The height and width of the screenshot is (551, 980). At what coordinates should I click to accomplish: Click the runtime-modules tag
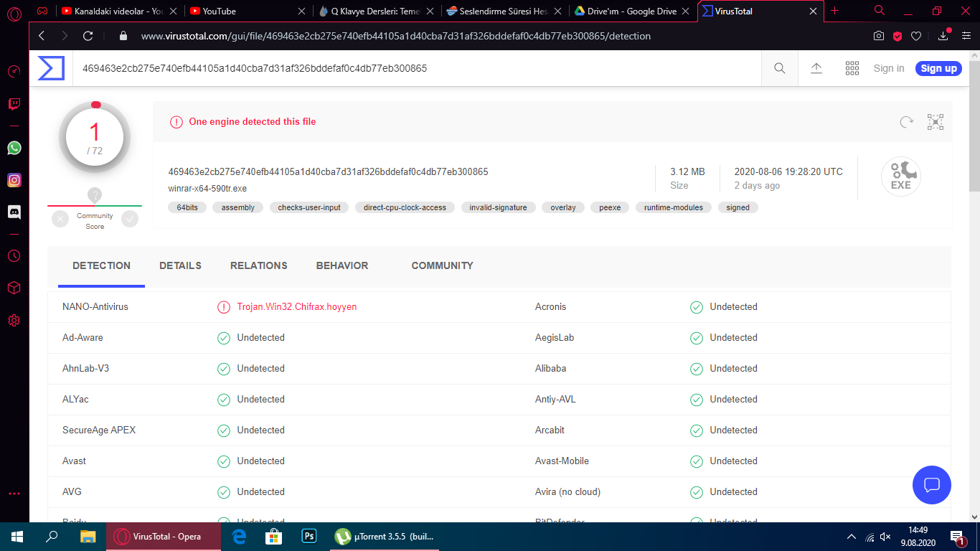point(674,207)
